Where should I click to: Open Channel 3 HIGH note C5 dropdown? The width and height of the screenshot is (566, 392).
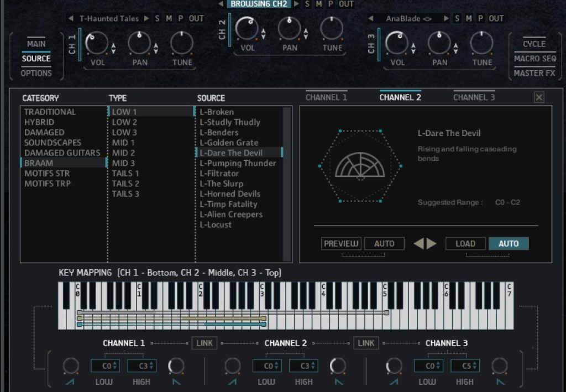465,365
